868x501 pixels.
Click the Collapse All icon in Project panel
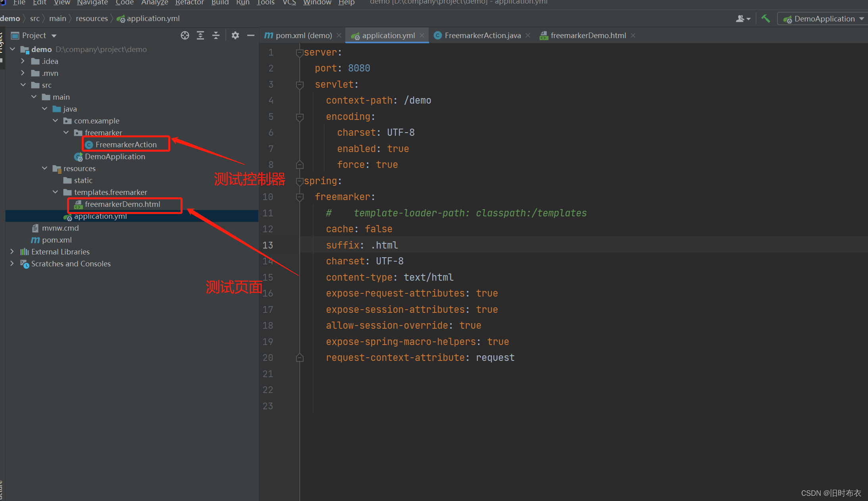[x=216, y=35]
